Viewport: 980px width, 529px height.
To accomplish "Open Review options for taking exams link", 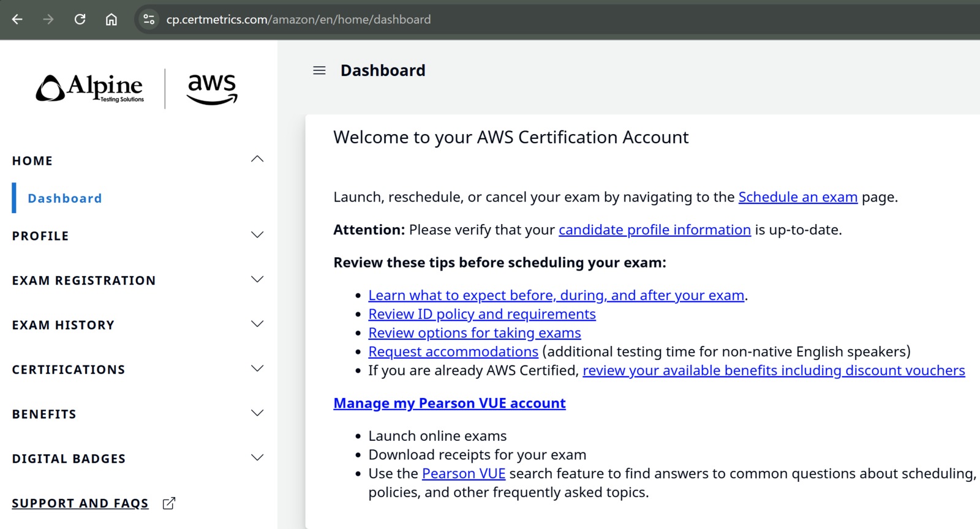I will (x=475, y=333).
